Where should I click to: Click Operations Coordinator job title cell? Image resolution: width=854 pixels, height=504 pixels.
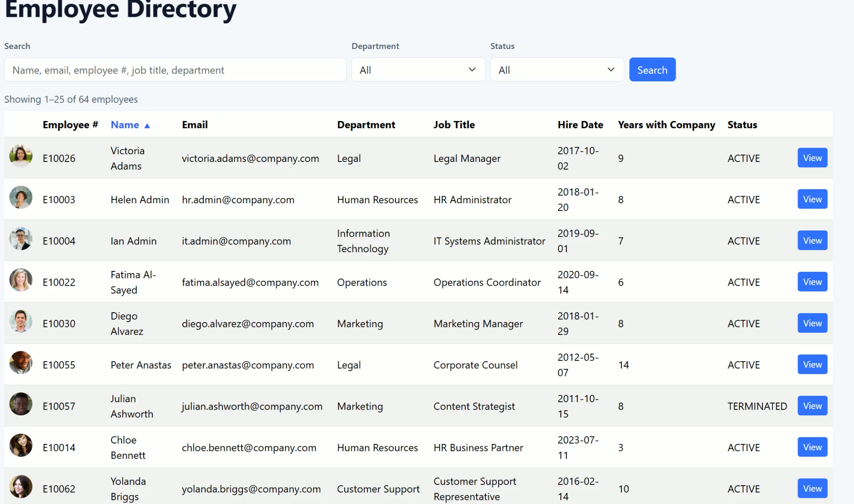point(487,282)
